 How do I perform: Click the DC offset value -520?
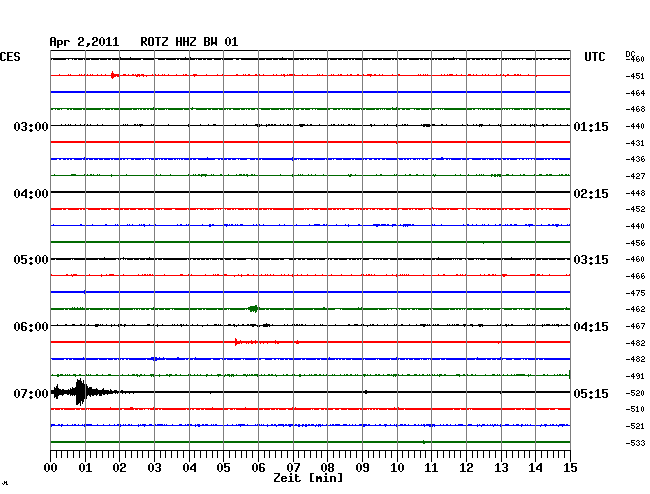(635, 393)
